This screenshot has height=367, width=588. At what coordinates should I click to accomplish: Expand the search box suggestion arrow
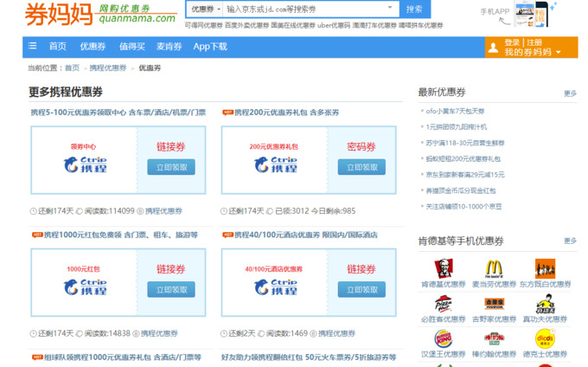tap(390, 8)
